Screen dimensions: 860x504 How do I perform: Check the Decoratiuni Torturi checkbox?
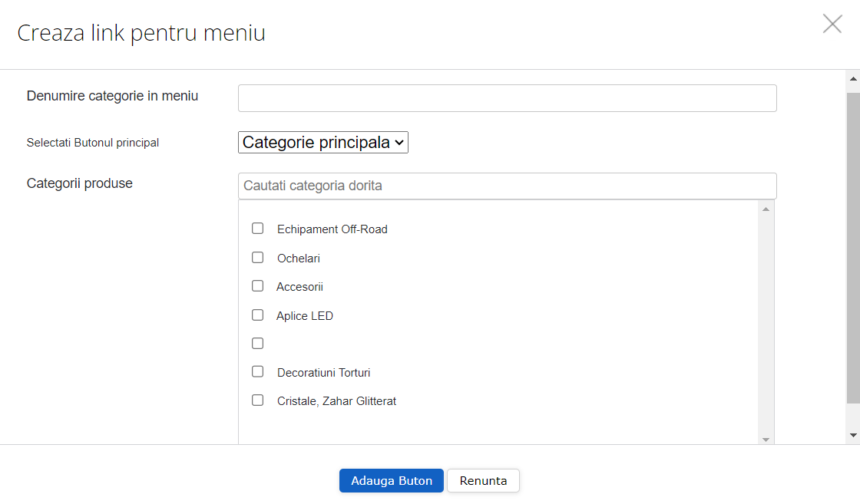(x=257, y=371)
